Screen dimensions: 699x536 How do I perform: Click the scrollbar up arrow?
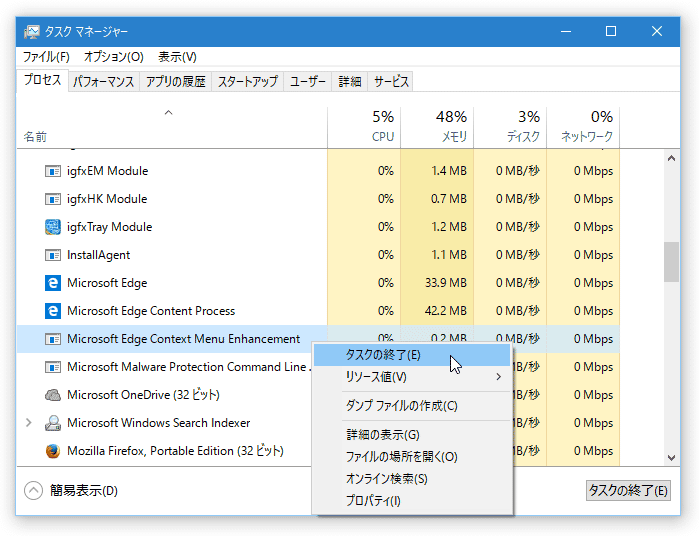tap(671, 158)
